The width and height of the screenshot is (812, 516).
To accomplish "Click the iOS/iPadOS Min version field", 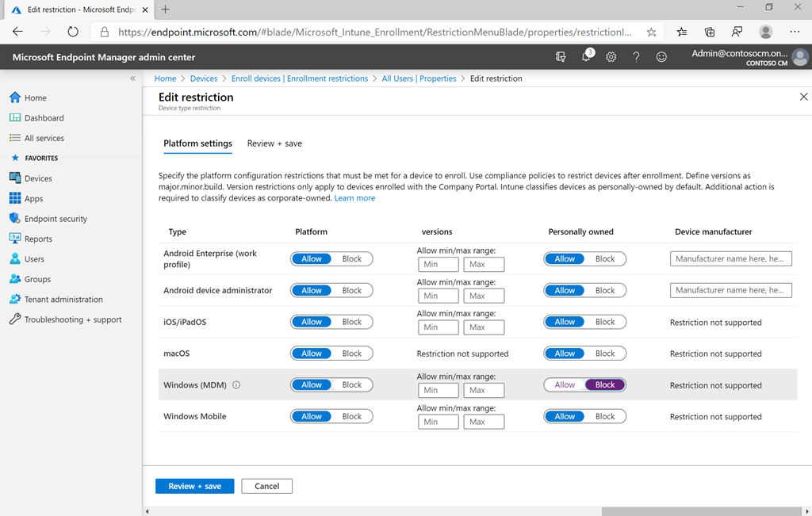I will click(438, 327).
